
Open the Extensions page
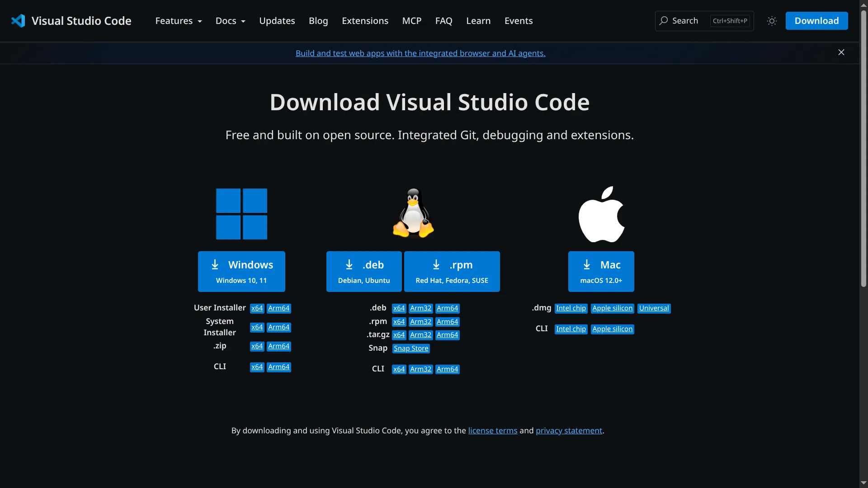point(365,21)
